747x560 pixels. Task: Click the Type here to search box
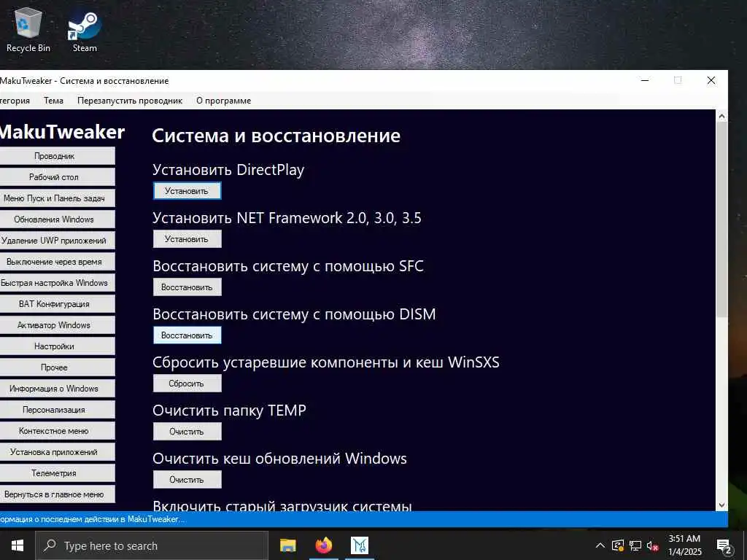click(x=152, y=545)
